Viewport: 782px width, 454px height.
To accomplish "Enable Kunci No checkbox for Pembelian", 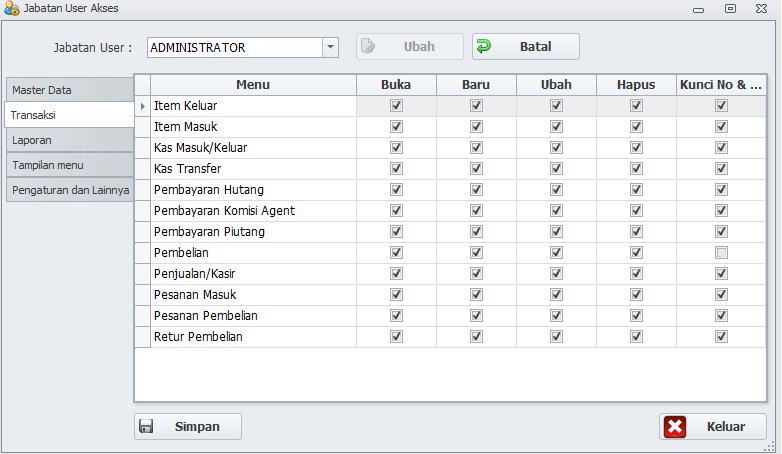I will tap(721, 253).
